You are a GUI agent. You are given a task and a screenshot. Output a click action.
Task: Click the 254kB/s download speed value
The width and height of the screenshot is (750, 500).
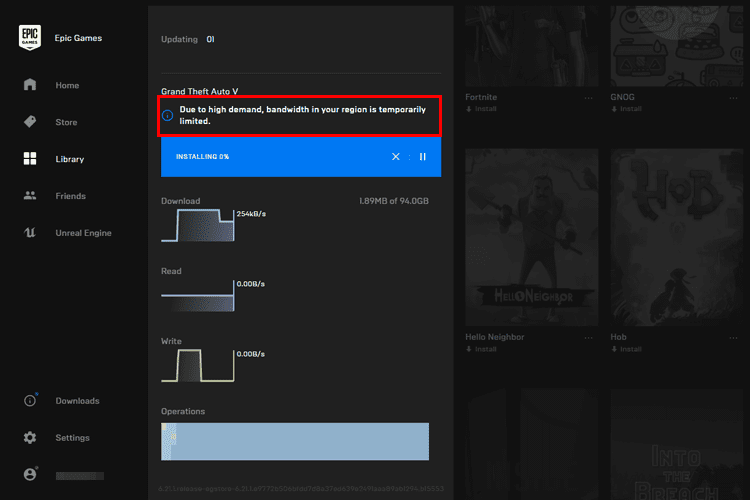251,214
